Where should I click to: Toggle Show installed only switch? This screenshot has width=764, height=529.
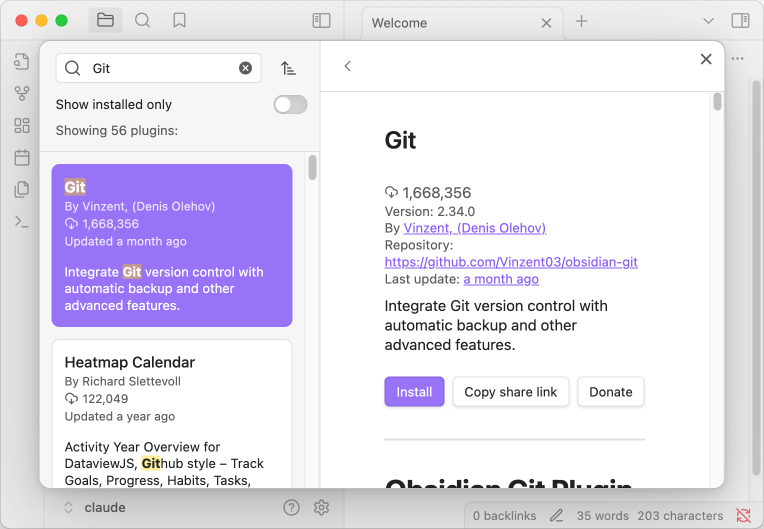[x=290, y=104]
